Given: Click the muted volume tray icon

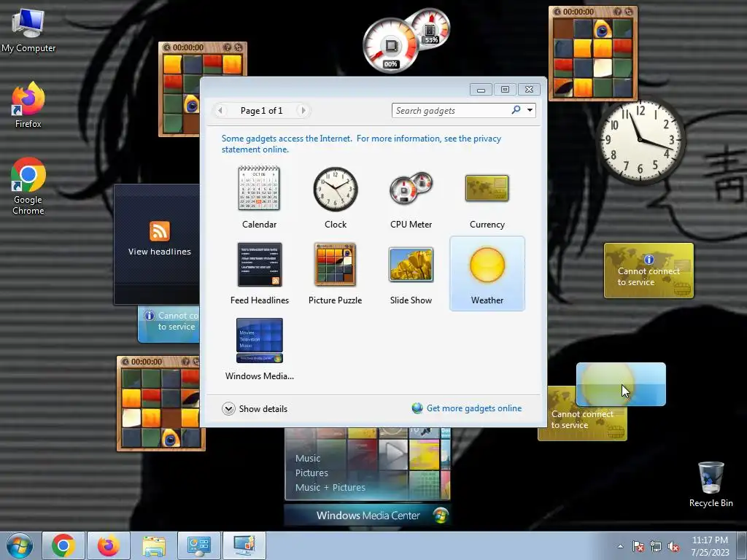Looking at the screenshot, I should (673, 546).
